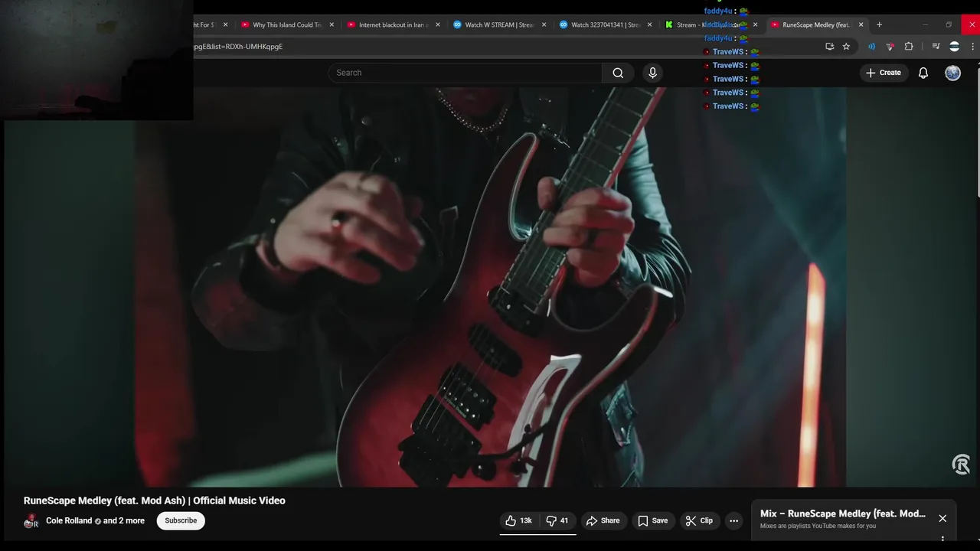The image size is (980, 551).
Task: Close the Why This Island Could tab
Action: pos(332,24)
